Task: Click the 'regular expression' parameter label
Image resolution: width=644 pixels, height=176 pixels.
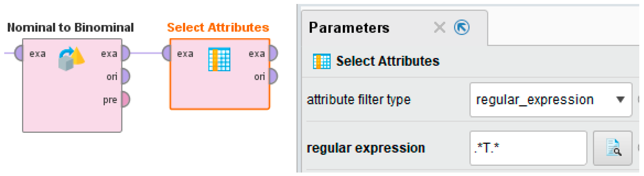Action: (366, 148)
